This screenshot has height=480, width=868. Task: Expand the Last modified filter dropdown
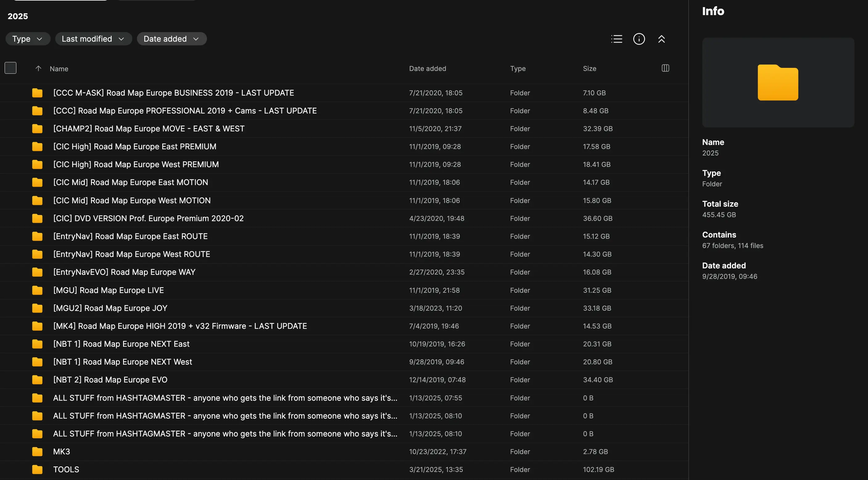click(93, 39)
